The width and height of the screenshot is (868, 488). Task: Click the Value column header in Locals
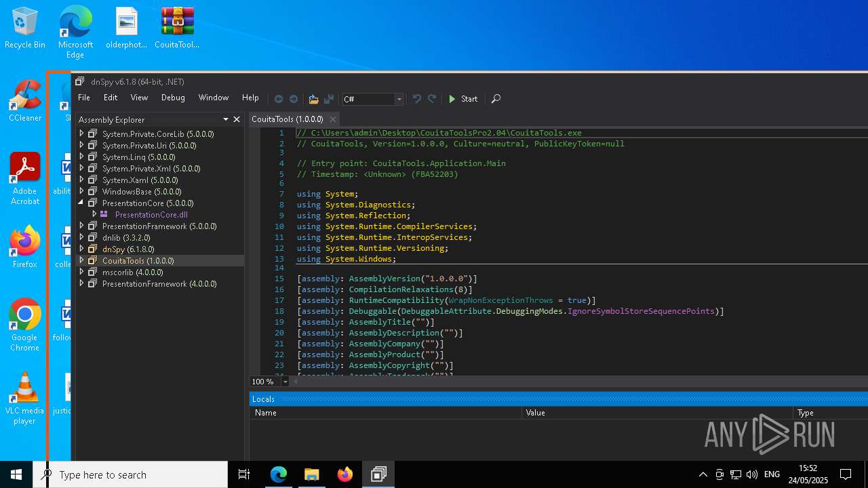point(657,412)
